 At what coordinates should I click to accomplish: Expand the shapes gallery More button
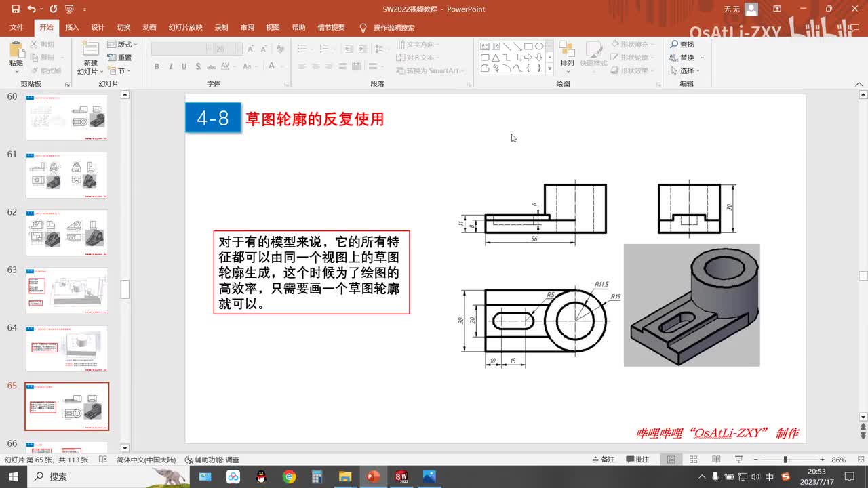pyautogui.click(x=549, y=68)
